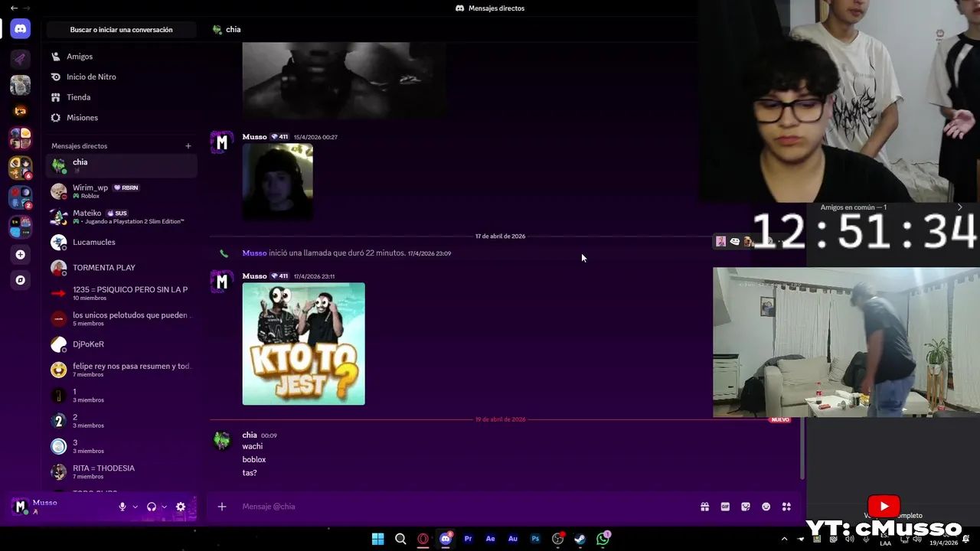Image resolution: width=980 pixels, height=551 pixels.
Task: Open RITA = THODESIA group
Action: [121, 471]
